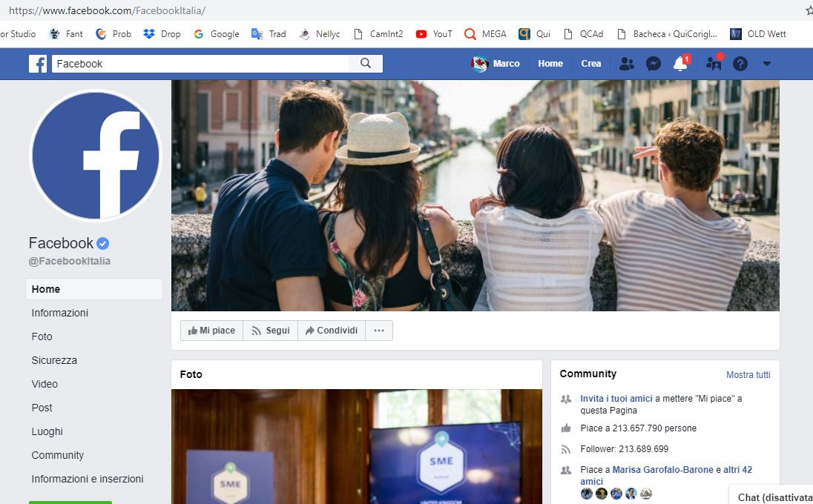Viewport: 813px width, 504px height.
Task: Expand the account settings dropdown arrow
Action: click(x=767, y=64)
